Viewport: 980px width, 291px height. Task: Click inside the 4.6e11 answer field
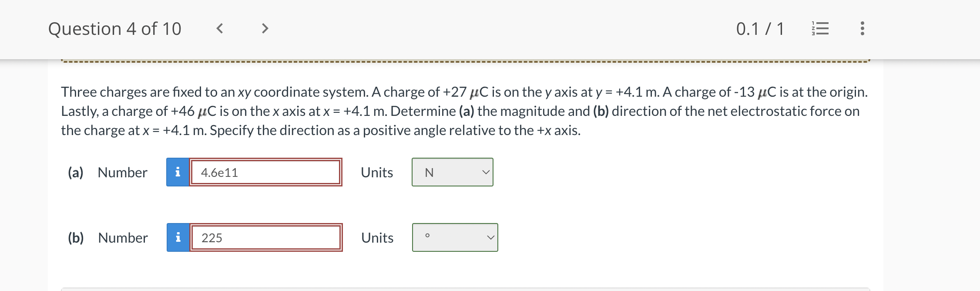click(265, 173)
